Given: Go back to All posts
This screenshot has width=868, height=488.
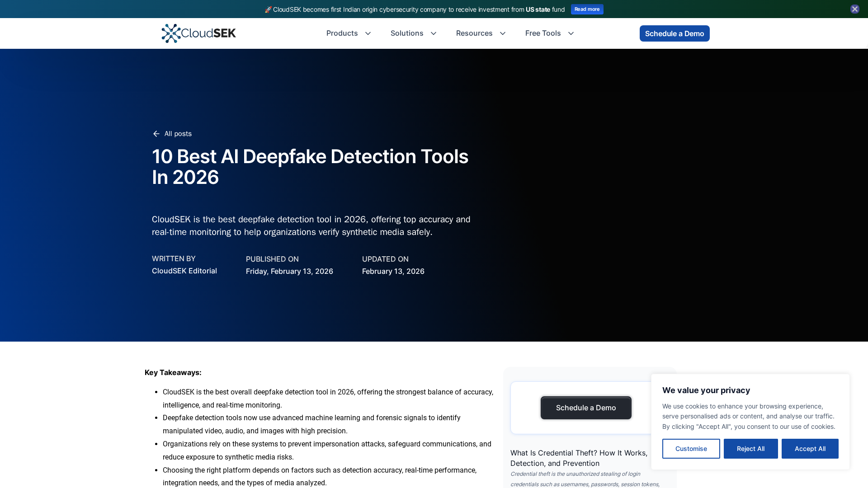Looking at the screenshot, I should pyautogui.click(x=178, y=134).
